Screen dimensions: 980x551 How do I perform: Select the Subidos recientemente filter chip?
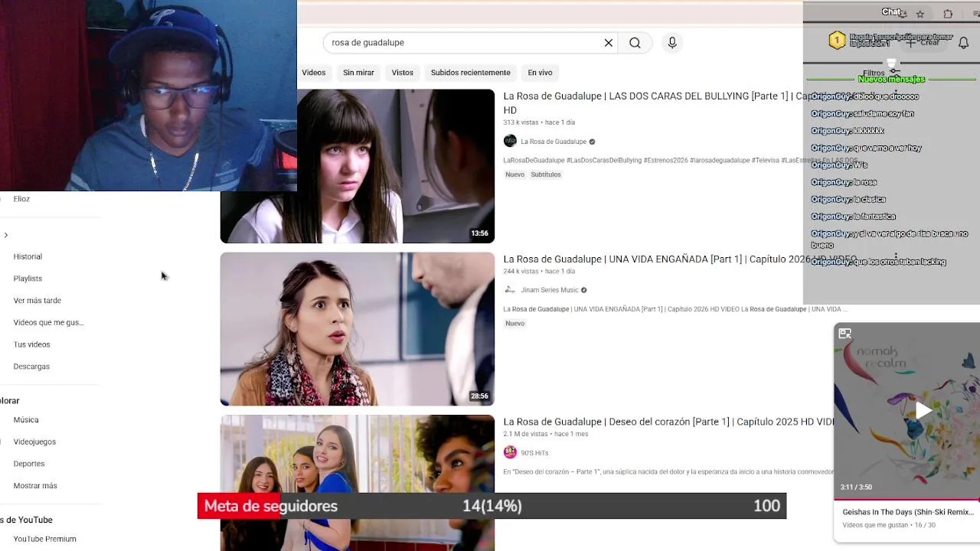[470, 73]
